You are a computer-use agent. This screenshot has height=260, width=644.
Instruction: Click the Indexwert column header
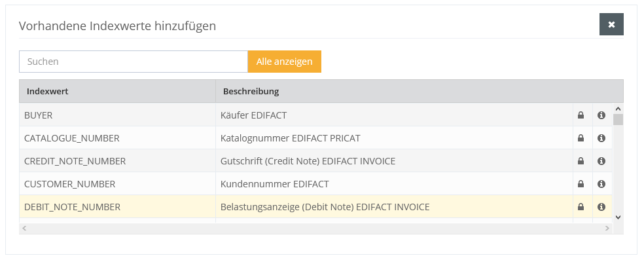pos(117,91)
